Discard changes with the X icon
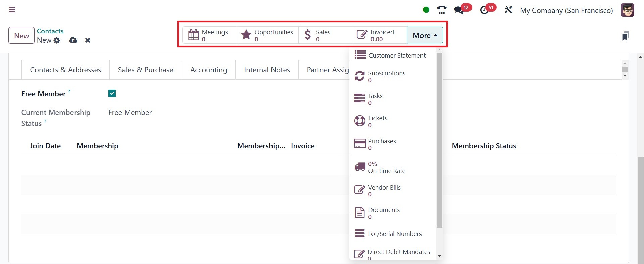Screen dimensions: 644x264 (x=88, y=40)
